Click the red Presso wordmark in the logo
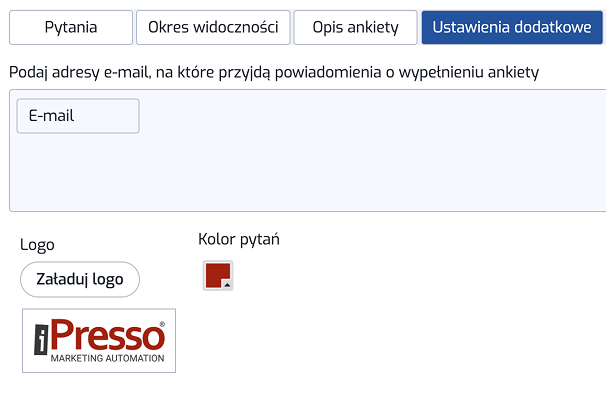 tap(108, 335)
